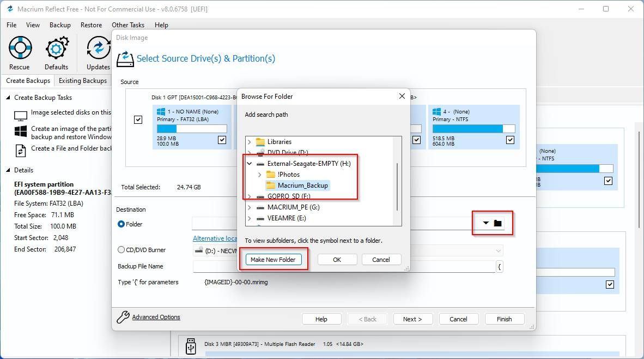Expand the VEEAMRE (E:) node
The image size is (644, 359).
tap(250, 218)
